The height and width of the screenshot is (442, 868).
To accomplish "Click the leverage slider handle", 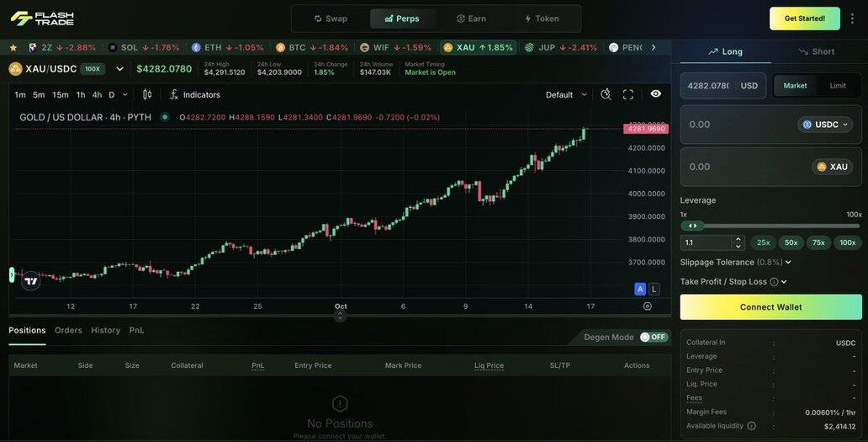I will click(x=692, y=226).
